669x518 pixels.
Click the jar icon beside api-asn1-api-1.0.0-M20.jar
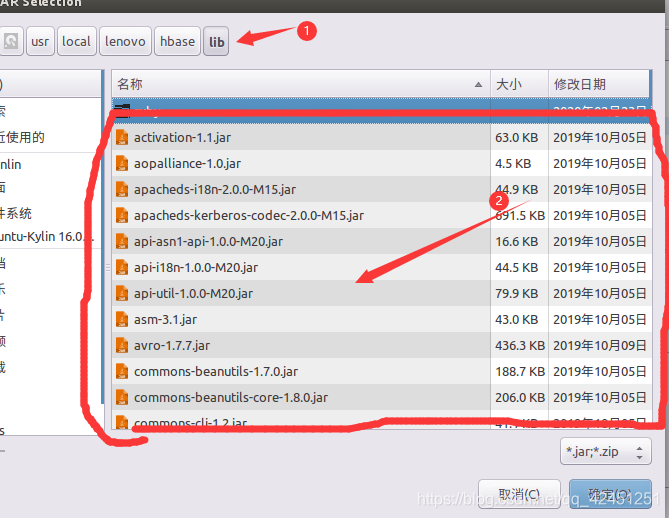point(122,242)
